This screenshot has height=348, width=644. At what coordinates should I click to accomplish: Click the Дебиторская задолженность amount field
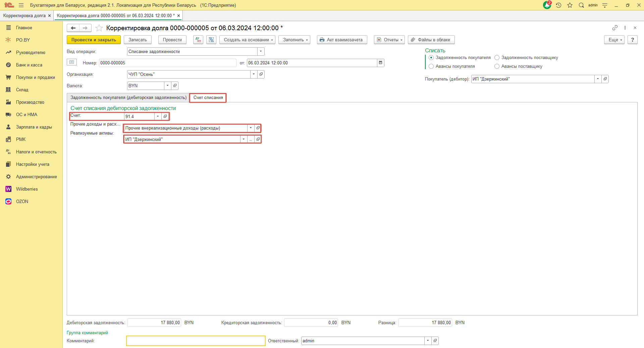click(x=154, y=322)
